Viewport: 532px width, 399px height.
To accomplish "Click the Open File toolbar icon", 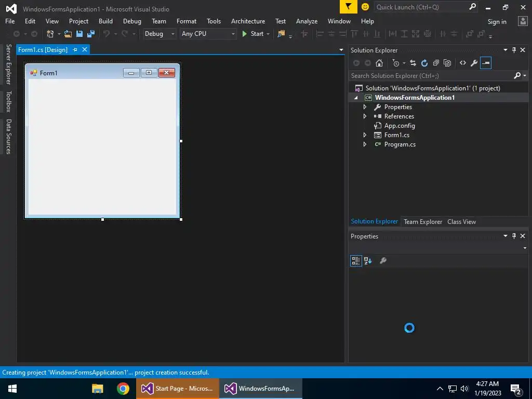I will [x=68, y=34].
